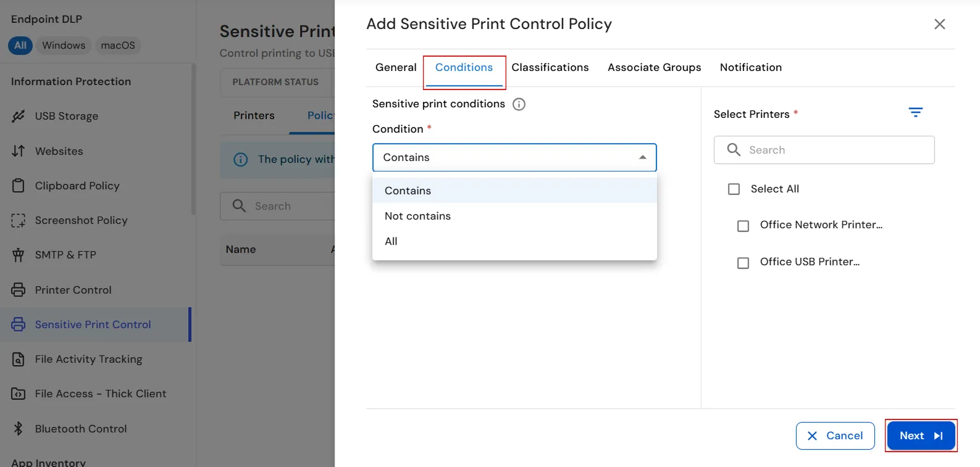Click the magnifier icon in printer search
The height and width of the screenshot is (467, 980).
(734, 150)
